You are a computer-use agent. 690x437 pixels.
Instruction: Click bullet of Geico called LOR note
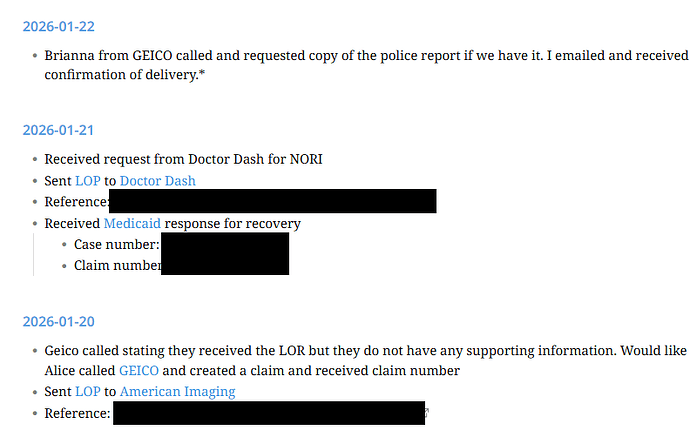coord(35,351)
